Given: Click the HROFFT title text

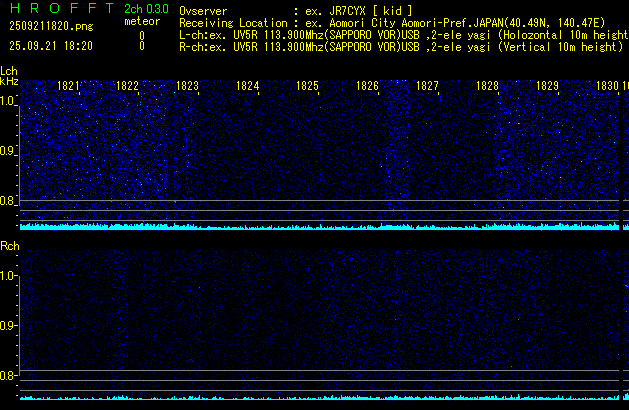Looking at the screenshot, I should click(56, 8).
